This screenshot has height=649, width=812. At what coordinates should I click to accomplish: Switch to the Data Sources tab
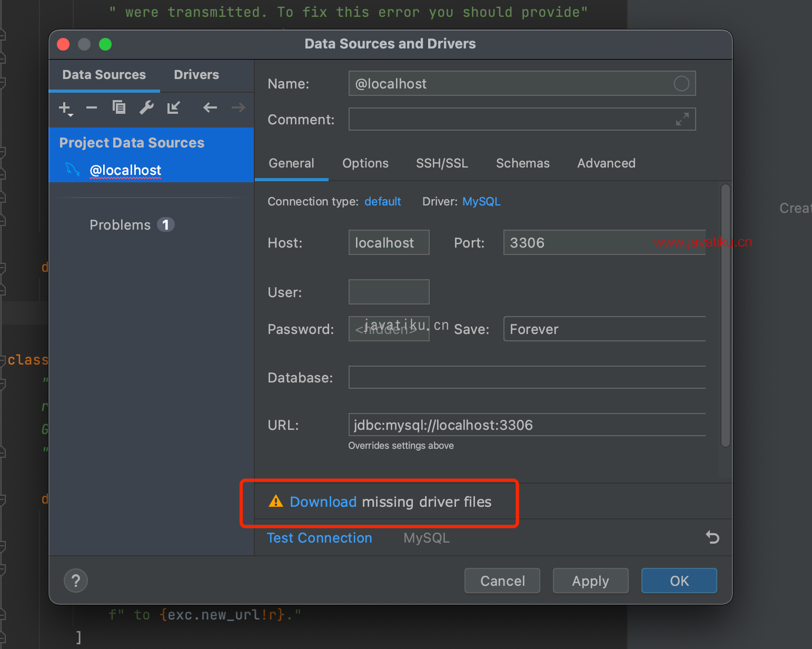pyautogui.click(x=104, y=75)
